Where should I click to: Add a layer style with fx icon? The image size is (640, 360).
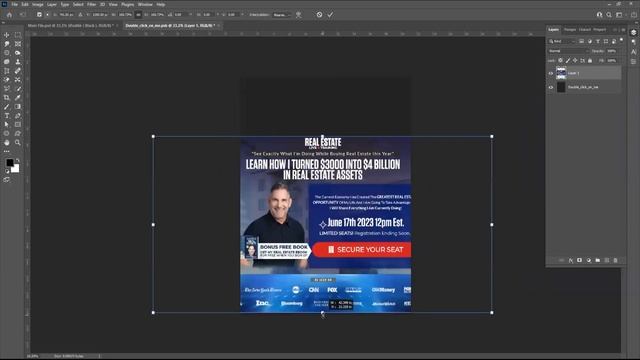[571, 260]
